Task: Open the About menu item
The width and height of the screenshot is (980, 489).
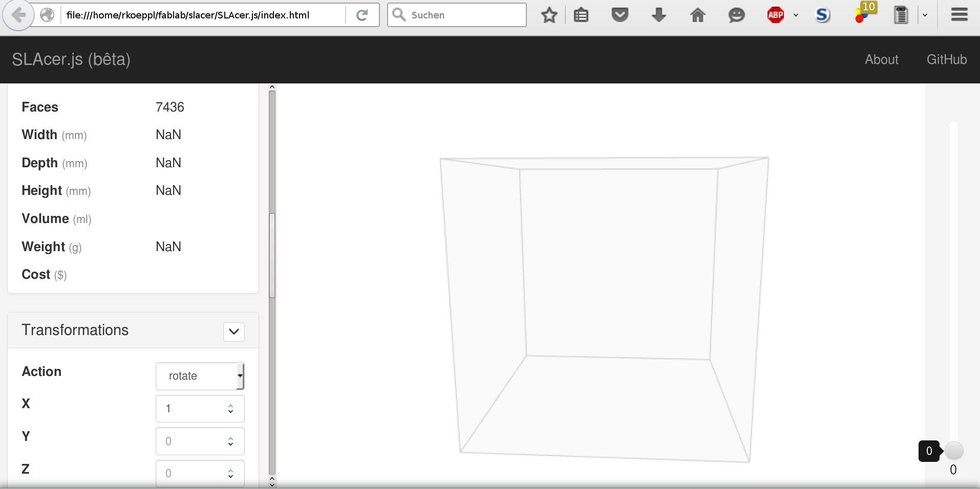Action: 881,59
